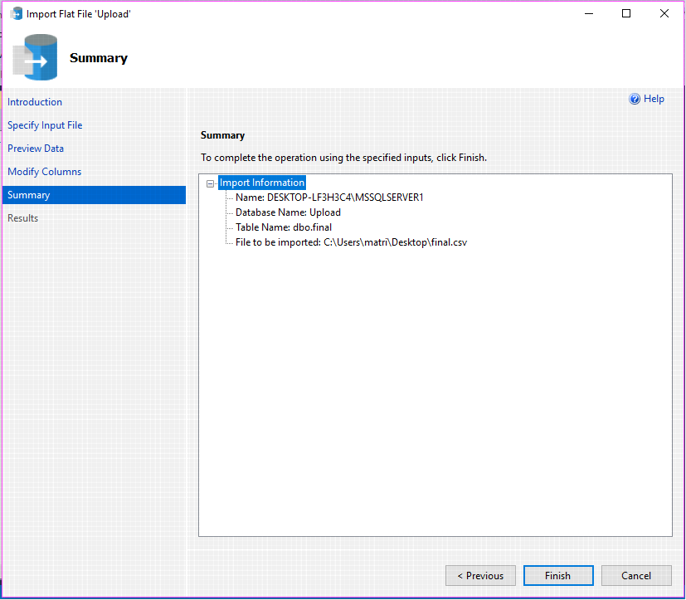Click the bold Summary section heading

coord(222,135)
